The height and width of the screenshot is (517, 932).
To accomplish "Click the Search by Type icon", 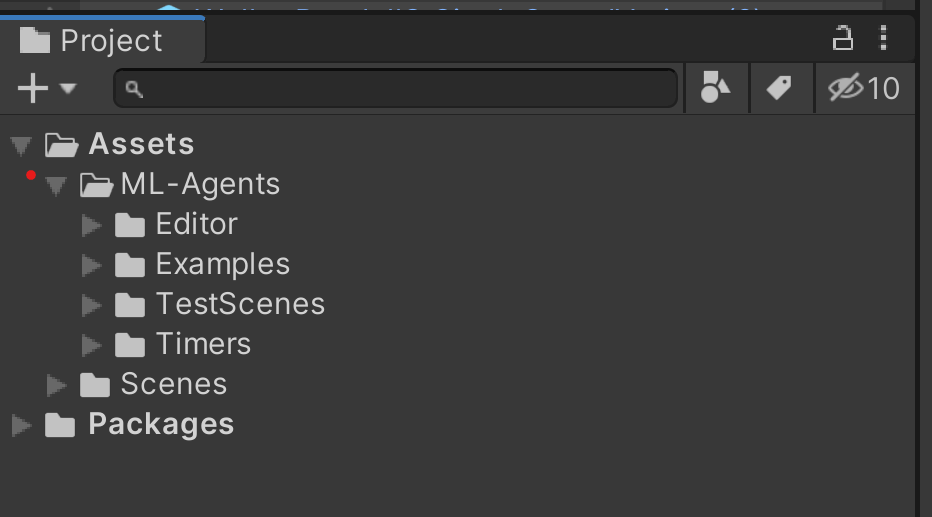I will pos(716,88).
